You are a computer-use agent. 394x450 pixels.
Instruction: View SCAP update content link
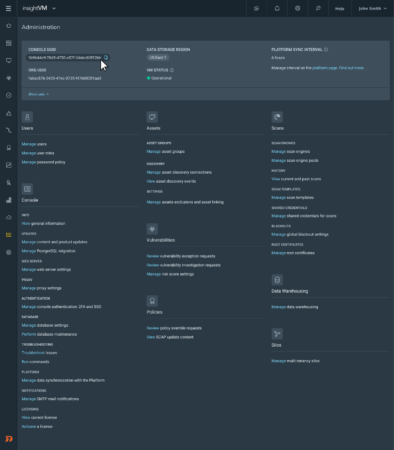tap(170, 337)
